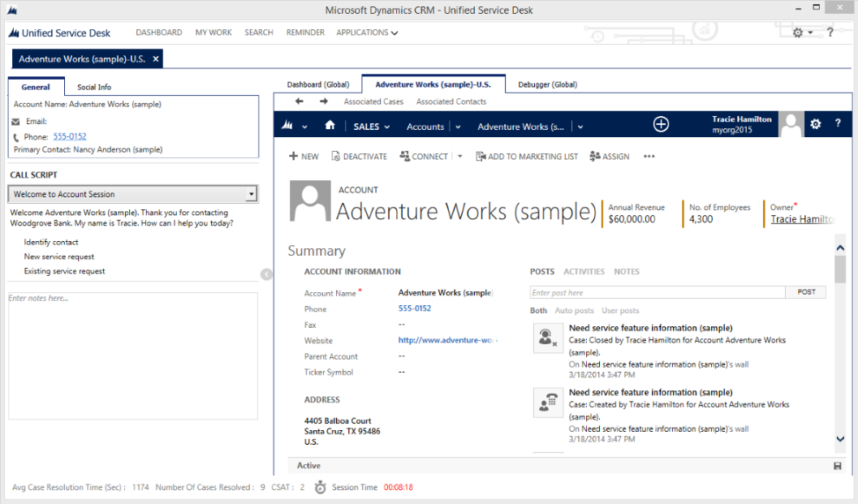Select the Home icon in CRM navigation
The image size is (858, 504).
330,126
